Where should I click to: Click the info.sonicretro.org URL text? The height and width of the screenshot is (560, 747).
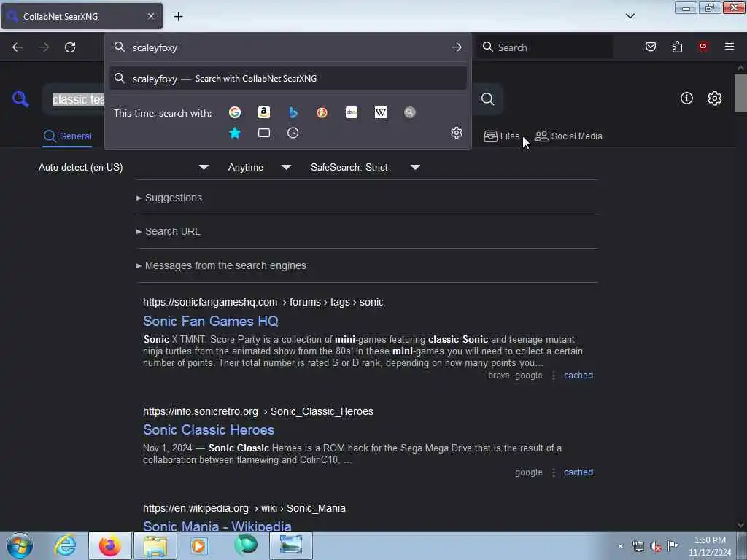point(201,411)
